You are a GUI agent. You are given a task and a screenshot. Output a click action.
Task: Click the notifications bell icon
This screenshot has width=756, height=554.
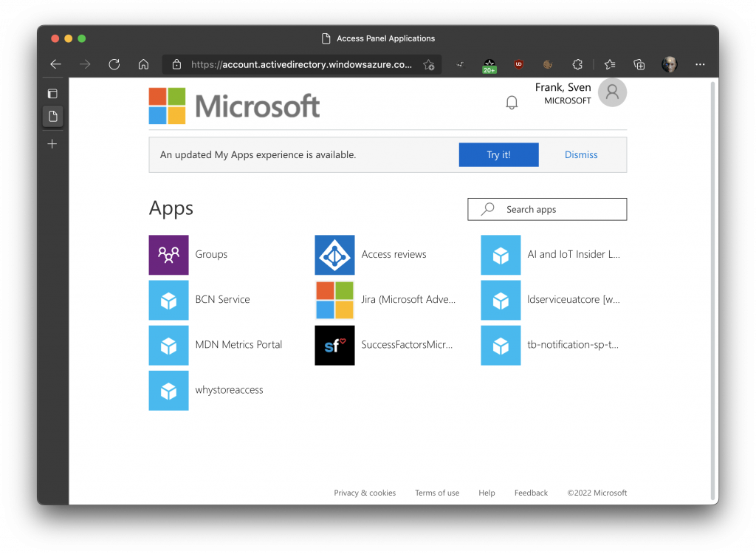click(x=512, y=103)
